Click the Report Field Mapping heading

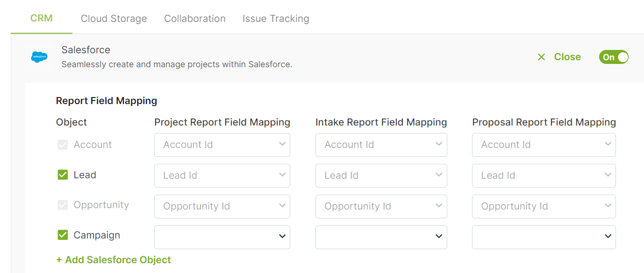point(107,100)
